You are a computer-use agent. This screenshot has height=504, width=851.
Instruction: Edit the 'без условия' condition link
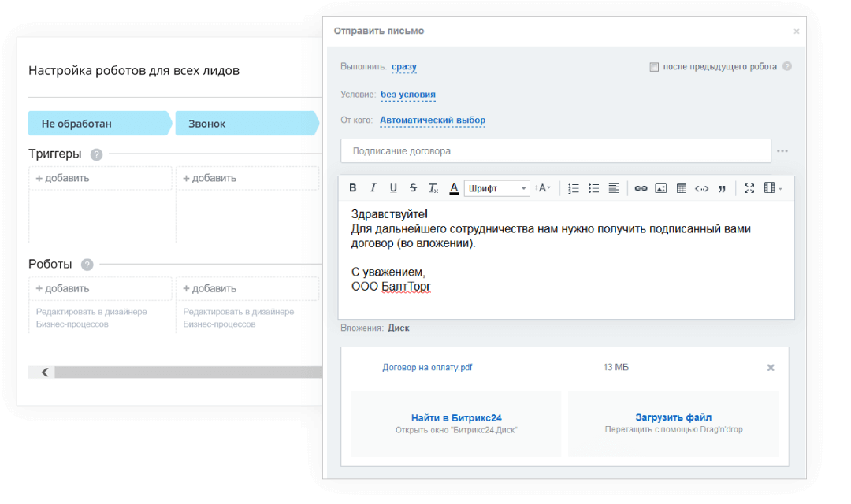[x=408, y=94]
